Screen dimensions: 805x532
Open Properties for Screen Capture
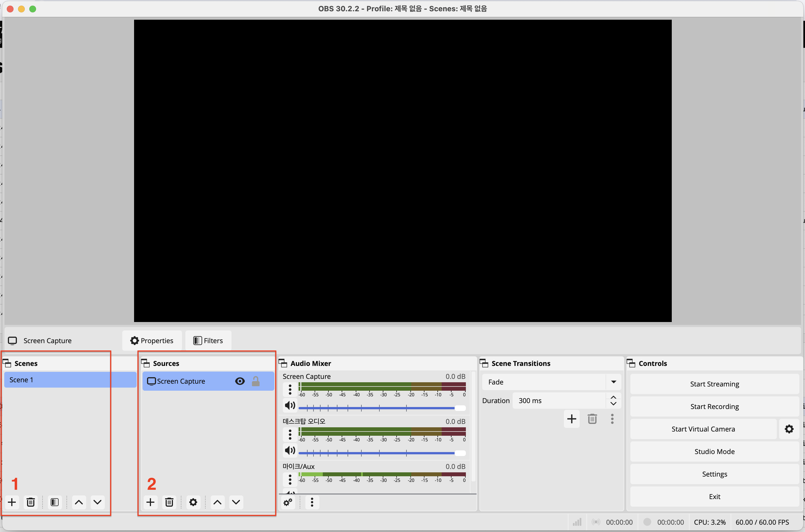[x=152, y=340]
